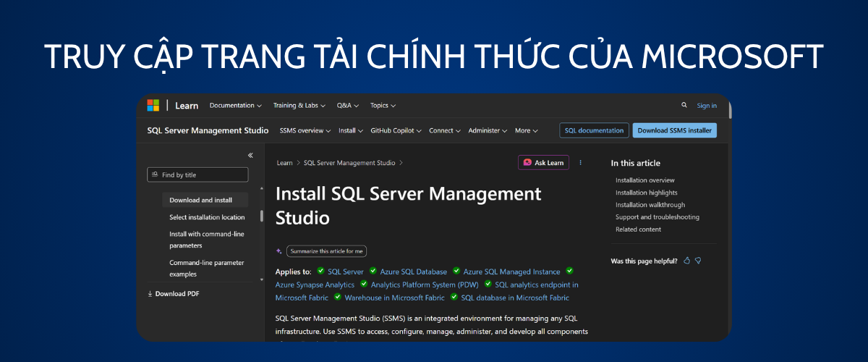Screen dimensions: 868x362
Task: Open SQL analytics endpoint in Microsoft Fabric link
Action: click(x=537, y=285)
